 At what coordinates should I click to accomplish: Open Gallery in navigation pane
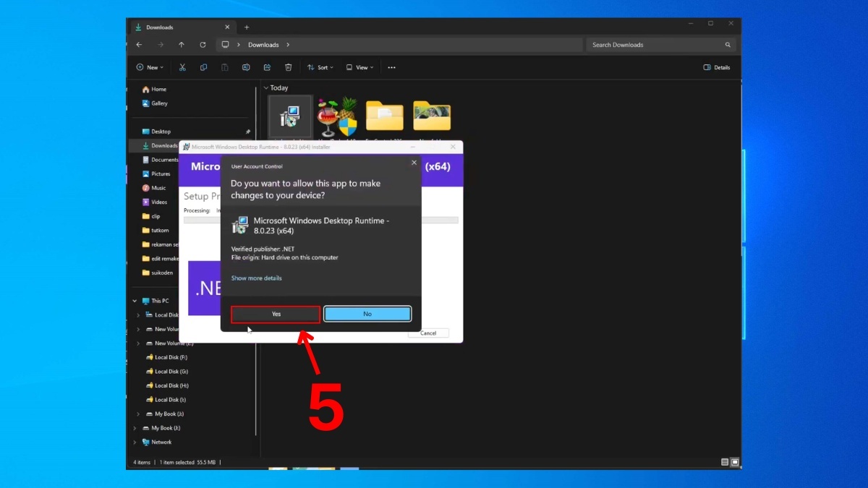155,103
